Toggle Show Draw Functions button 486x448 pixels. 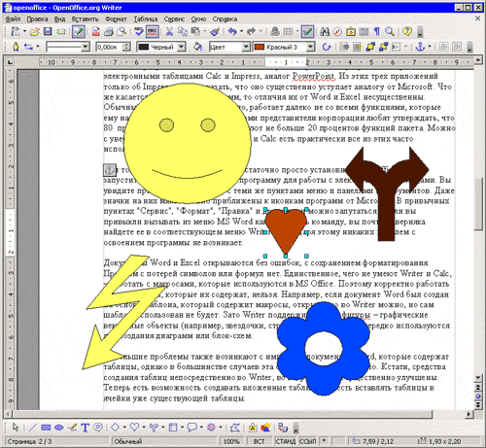pyautogui.click(x=307, y=31)
